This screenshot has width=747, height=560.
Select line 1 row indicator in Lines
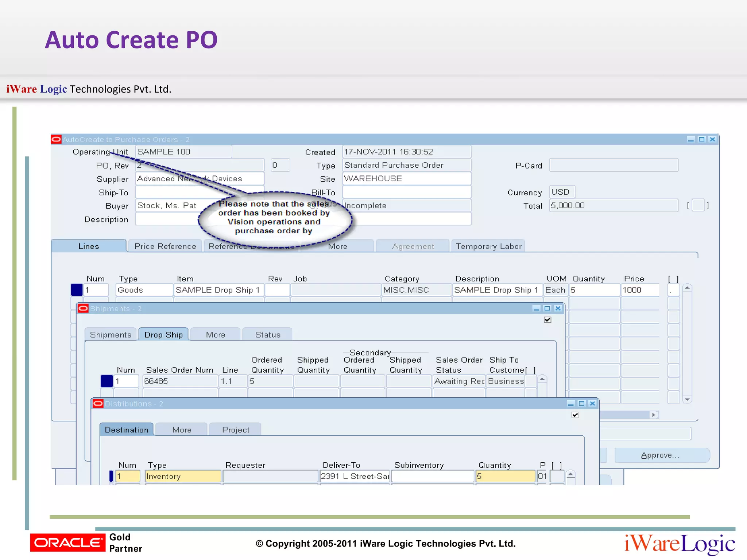(77, 290)
